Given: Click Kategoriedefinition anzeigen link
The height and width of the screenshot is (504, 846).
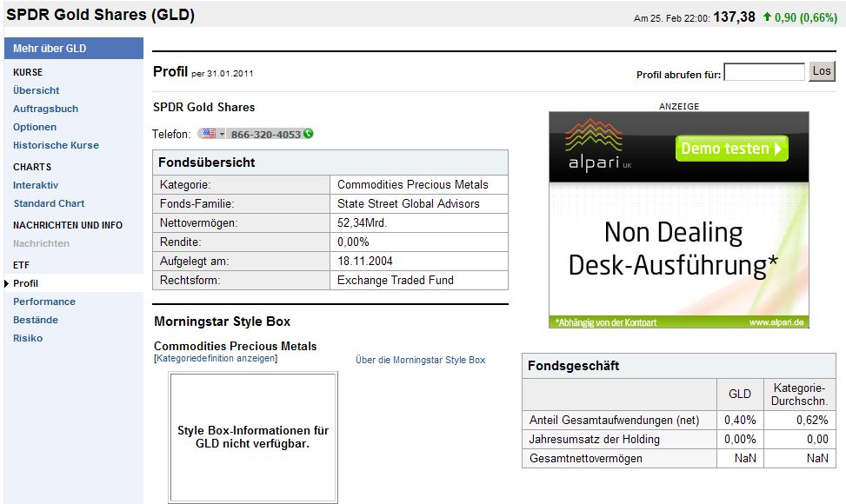Looking at the screenshot, I should [x=216, y=359].
